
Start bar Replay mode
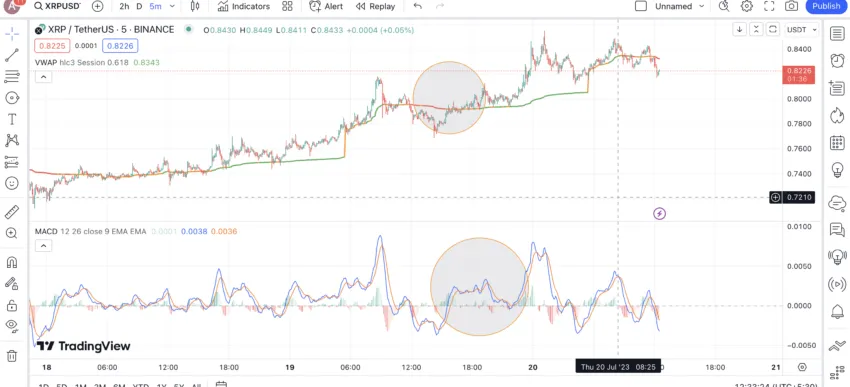[x=376, y=7]
